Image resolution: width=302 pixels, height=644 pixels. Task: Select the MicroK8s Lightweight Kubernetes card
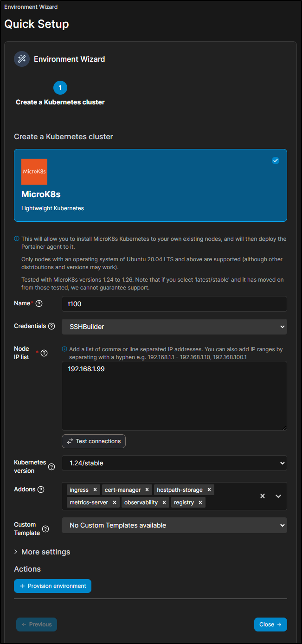[150, 185]
